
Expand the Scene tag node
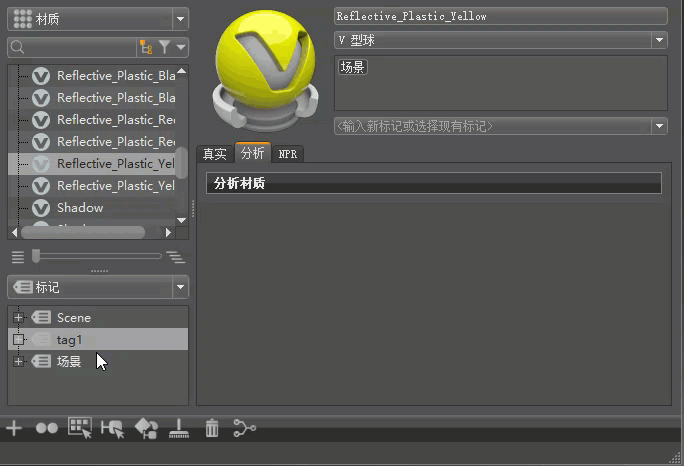pos(18,318)
